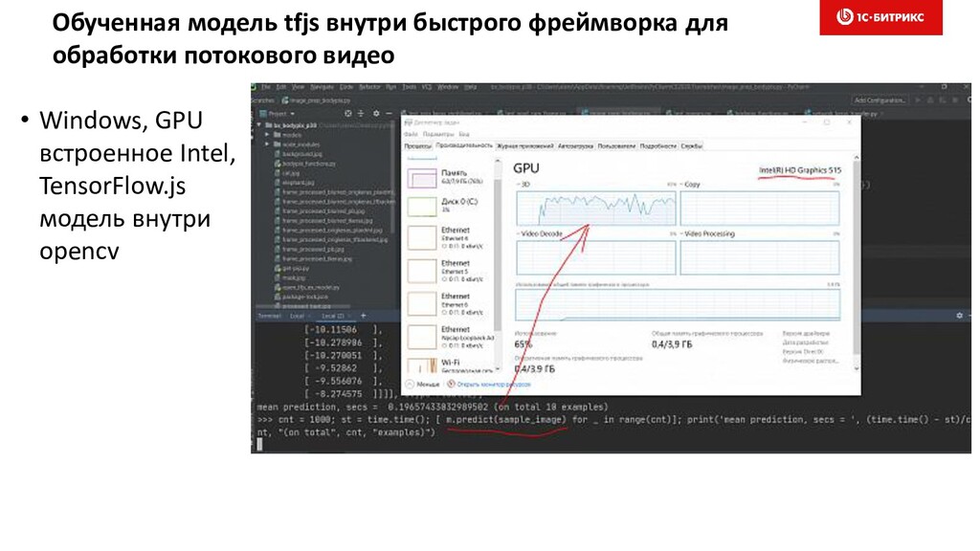This screenshot has width=980, height=551.
Task: Switch to the App history tab in Task Manager
Action: pyautogui.click(x=525, y=146)
